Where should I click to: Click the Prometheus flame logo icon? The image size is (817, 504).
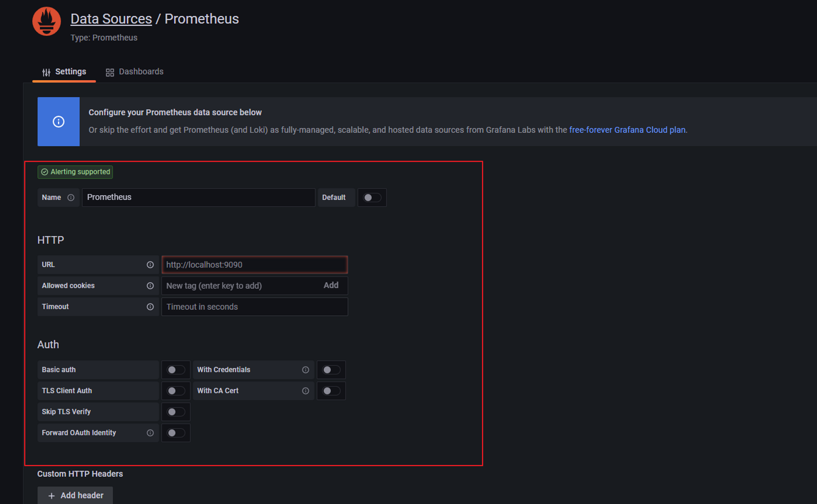coord(47,22)
